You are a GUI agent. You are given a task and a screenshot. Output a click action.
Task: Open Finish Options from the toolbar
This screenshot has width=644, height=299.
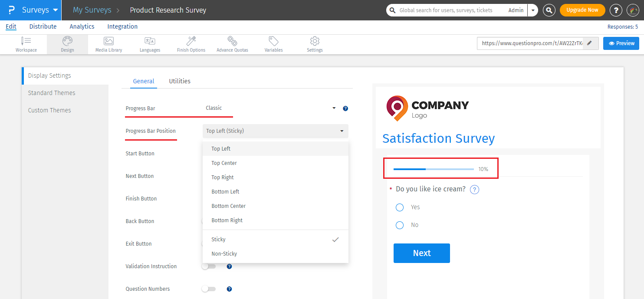[x=191, y=44]
